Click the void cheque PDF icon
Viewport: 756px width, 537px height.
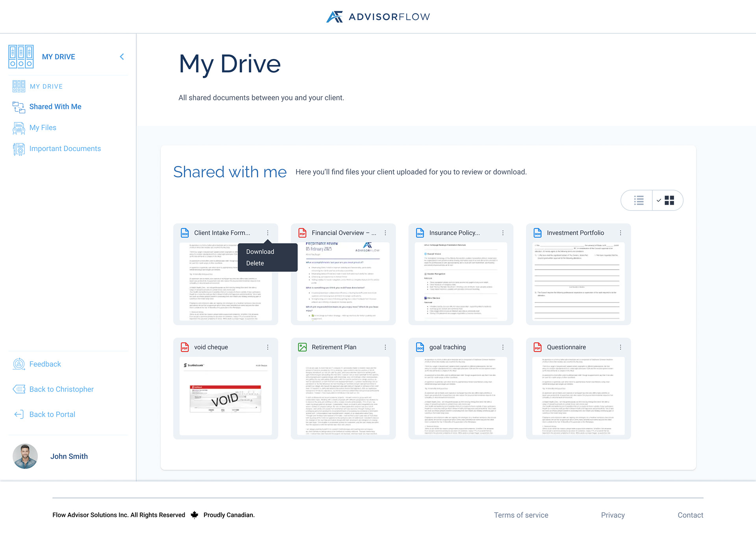pos(184,347)
